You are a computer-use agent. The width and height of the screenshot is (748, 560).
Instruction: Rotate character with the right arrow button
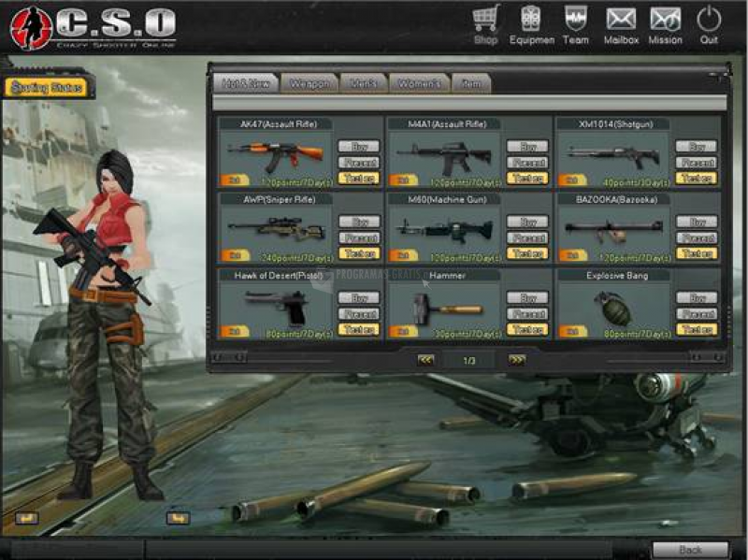coord(179,518)
